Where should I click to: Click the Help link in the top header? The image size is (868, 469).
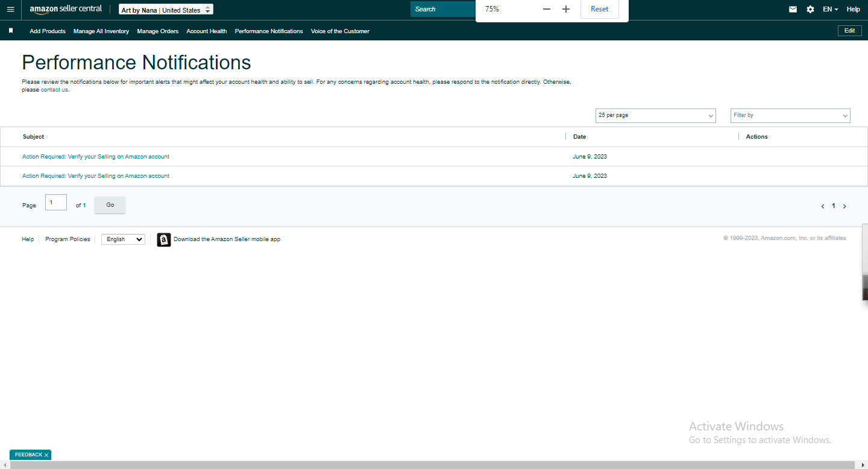point(853,9)
